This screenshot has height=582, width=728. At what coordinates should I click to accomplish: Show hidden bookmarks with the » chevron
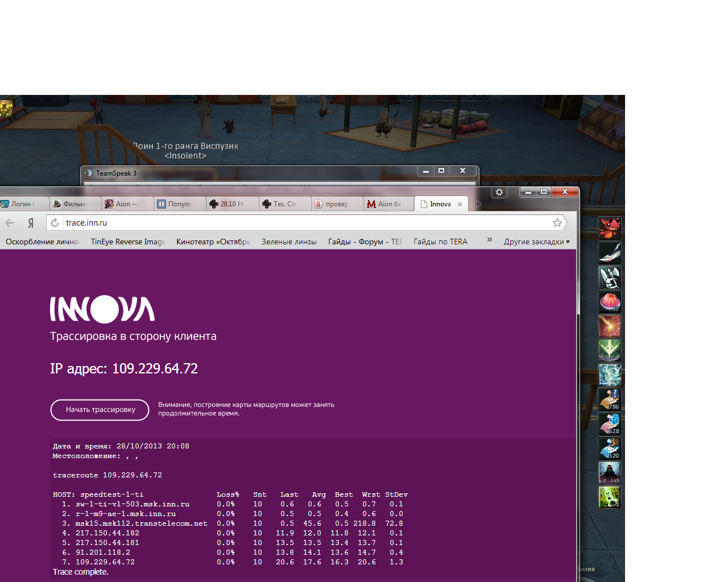tap(489, 240)
